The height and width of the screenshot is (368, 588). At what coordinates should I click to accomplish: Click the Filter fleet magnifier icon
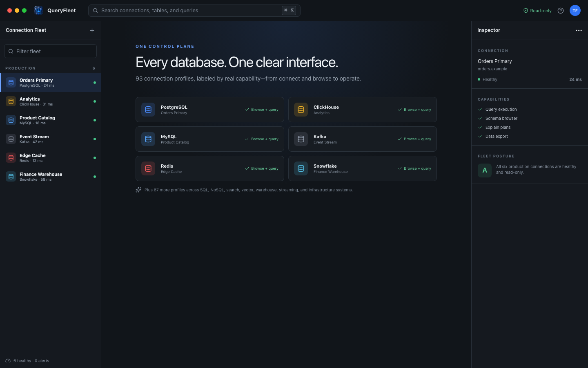click(11, 52)
